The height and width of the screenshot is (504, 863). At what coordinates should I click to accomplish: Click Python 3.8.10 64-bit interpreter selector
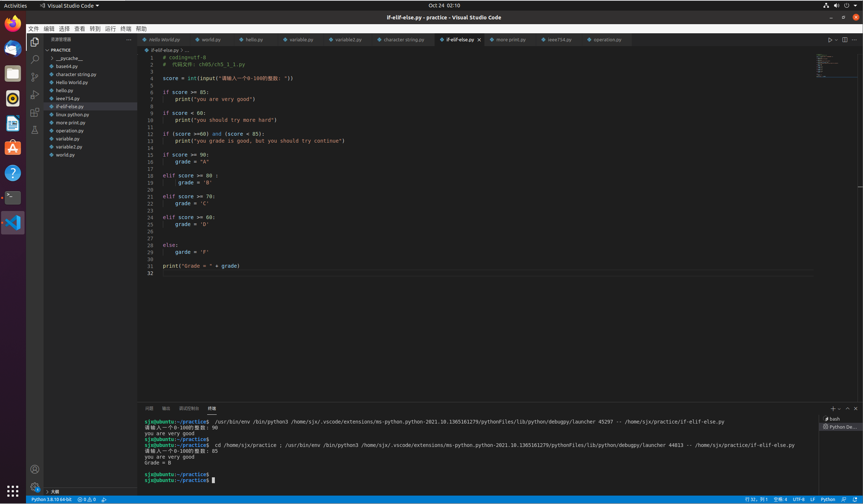pyautogui.click(x=51, y=500)
